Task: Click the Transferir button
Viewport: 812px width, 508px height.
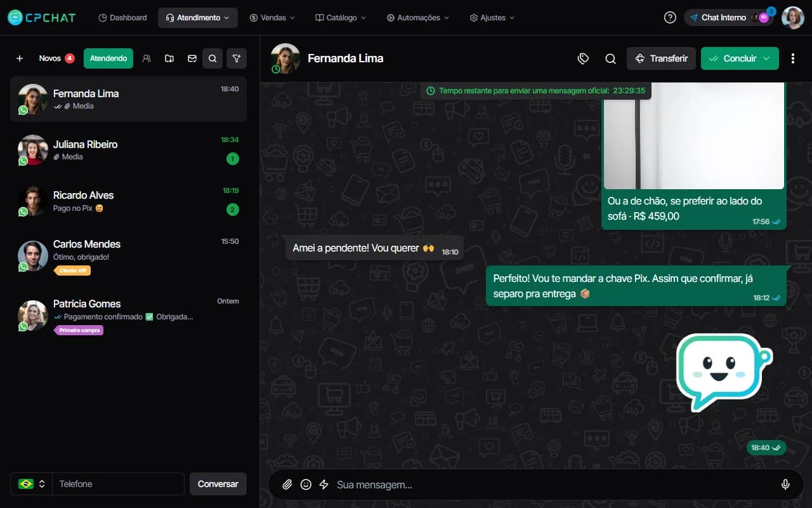Action: (x=661, y=58)
